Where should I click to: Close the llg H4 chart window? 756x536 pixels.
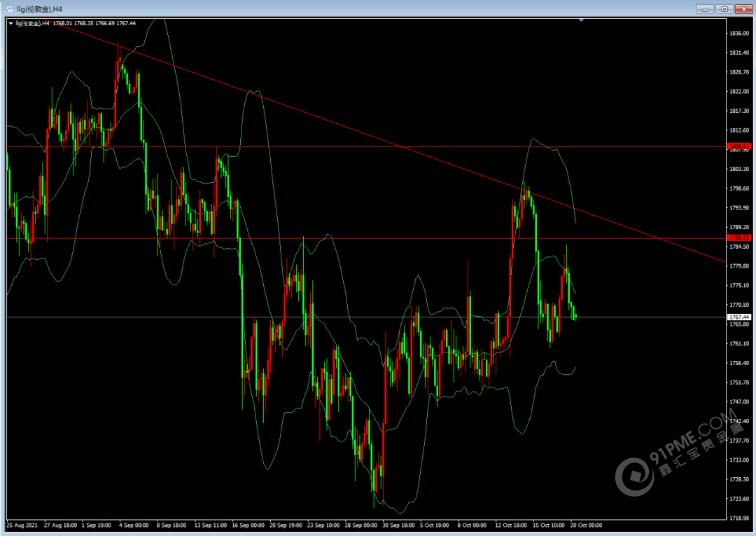point(744,8)
